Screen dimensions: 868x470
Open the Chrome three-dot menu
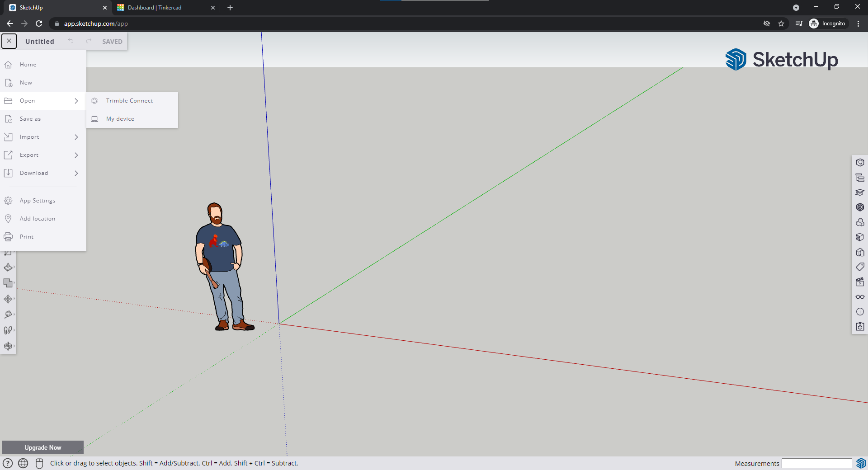[x=858, y=23]
